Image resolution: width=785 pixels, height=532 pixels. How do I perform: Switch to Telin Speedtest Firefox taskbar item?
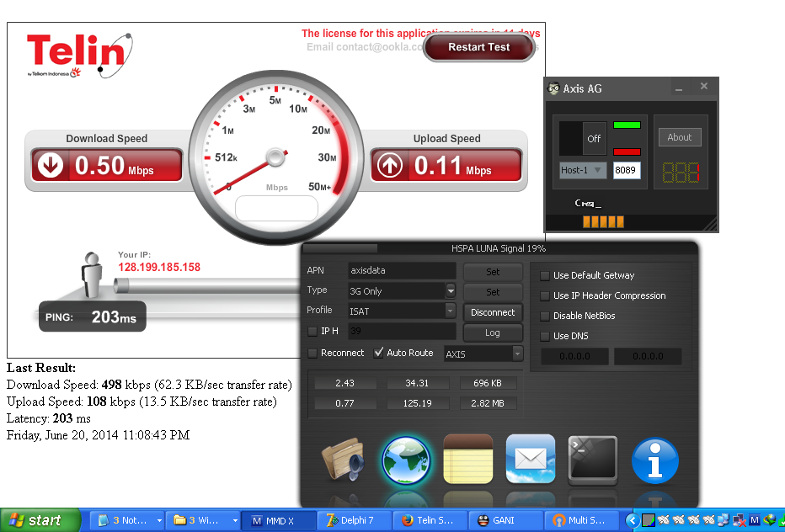(430, 520)
